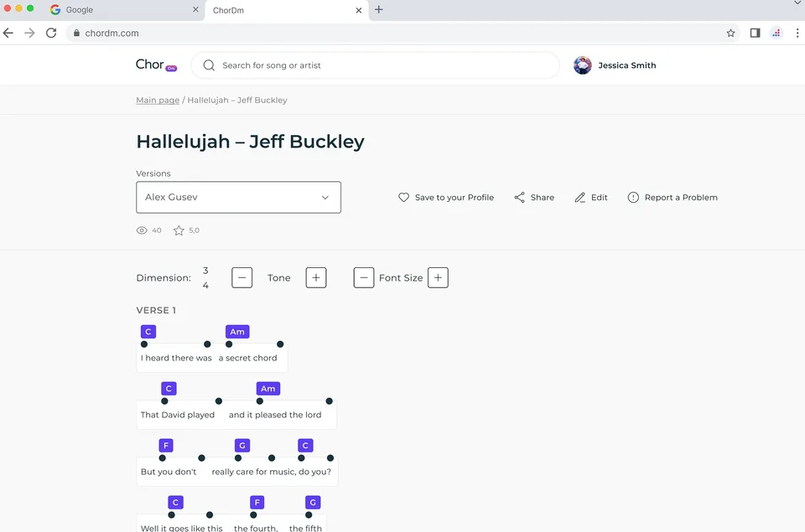Click Am chord above 'and it pleased the lord'

(268, 389)
